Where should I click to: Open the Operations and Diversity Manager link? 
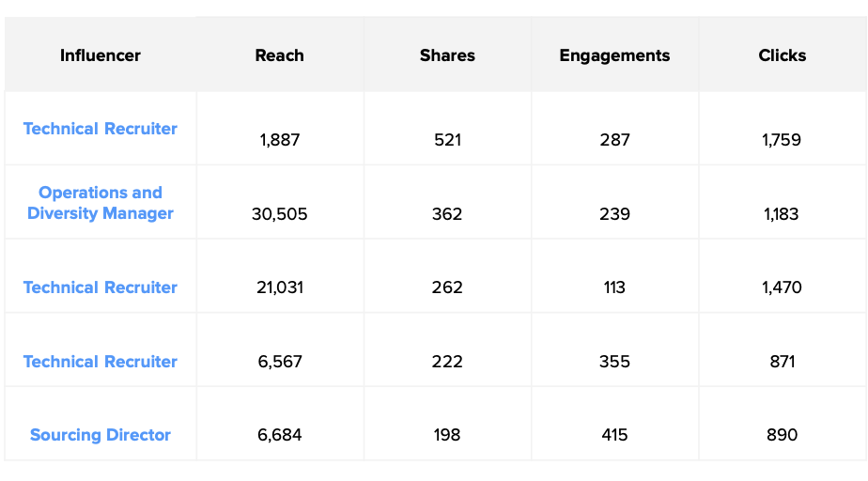pyautogui.click(x=101, y=203)
